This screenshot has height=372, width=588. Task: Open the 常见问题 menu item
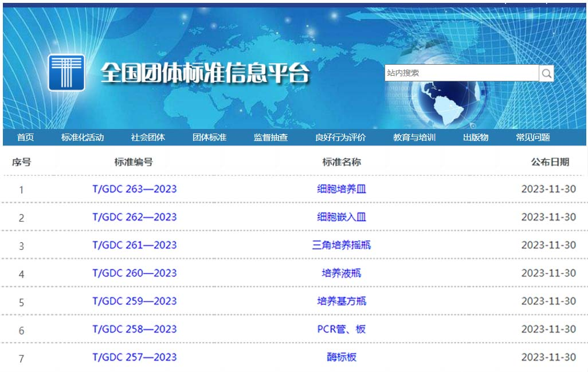point(532,137)
